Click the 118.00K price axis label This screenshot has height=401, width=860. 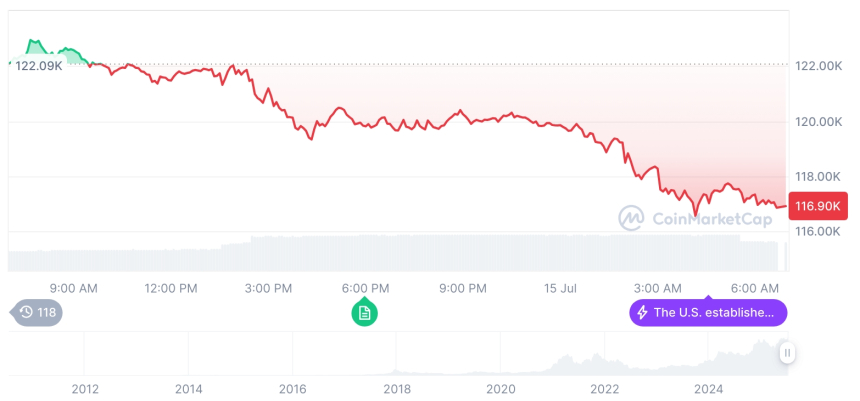pos(818,177)
